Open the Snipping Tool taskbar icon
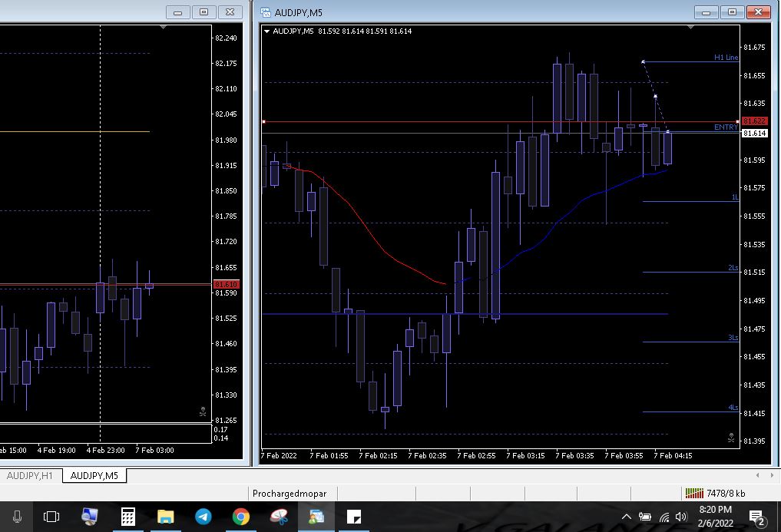Viewport: 781px width, 532px height. [x=278, y=517]
